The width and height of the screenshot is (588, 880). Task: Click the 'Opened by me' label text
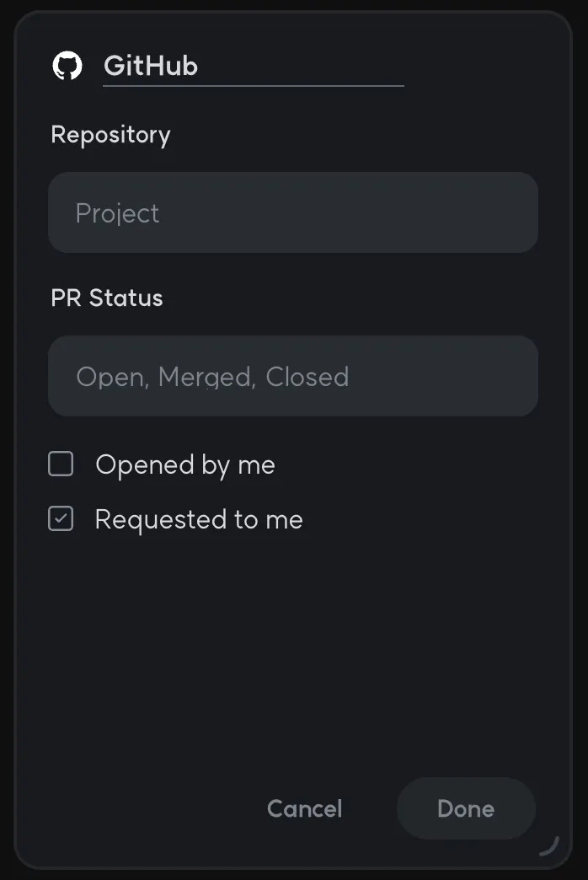(185, 464)
